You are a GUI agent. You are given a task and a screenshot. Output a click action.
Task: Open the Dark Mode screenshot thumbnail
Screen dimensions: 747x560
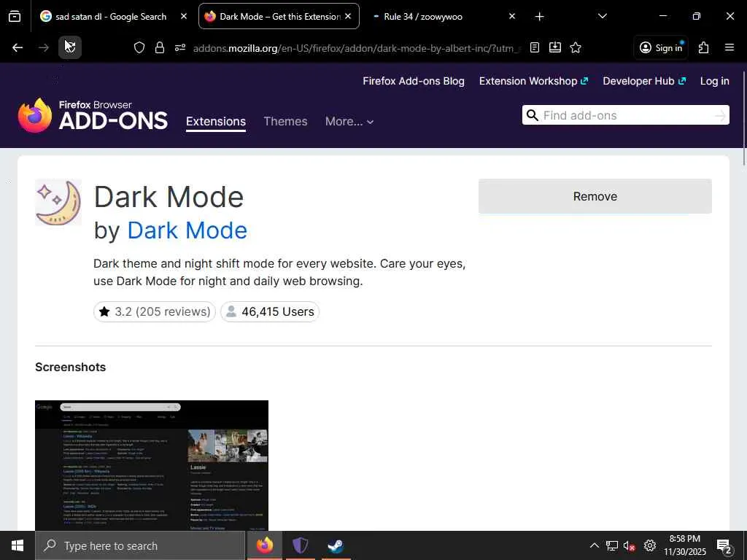[x=152, y=465]
